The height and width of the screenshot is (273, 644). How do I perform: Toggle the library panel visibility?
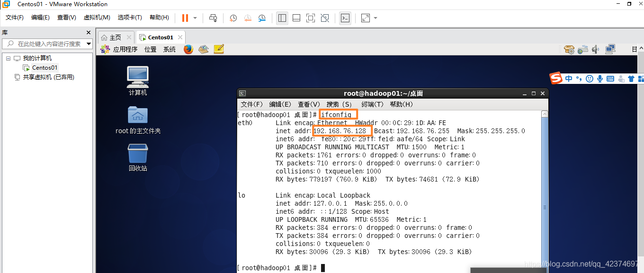click(282, 18)
